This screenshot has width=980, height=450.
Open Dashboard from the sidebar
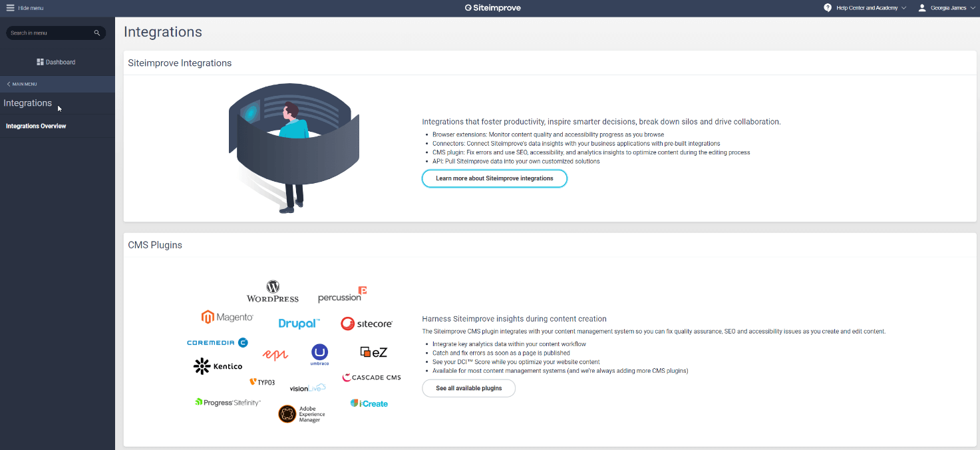(x=60, y=62)
